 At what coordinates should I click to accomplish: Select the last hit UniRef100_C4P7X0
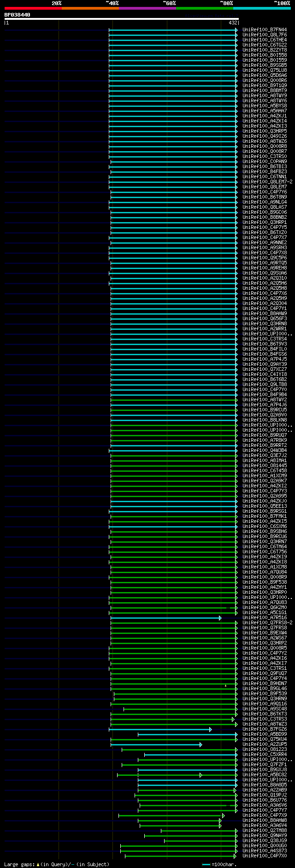click(265, 856)
